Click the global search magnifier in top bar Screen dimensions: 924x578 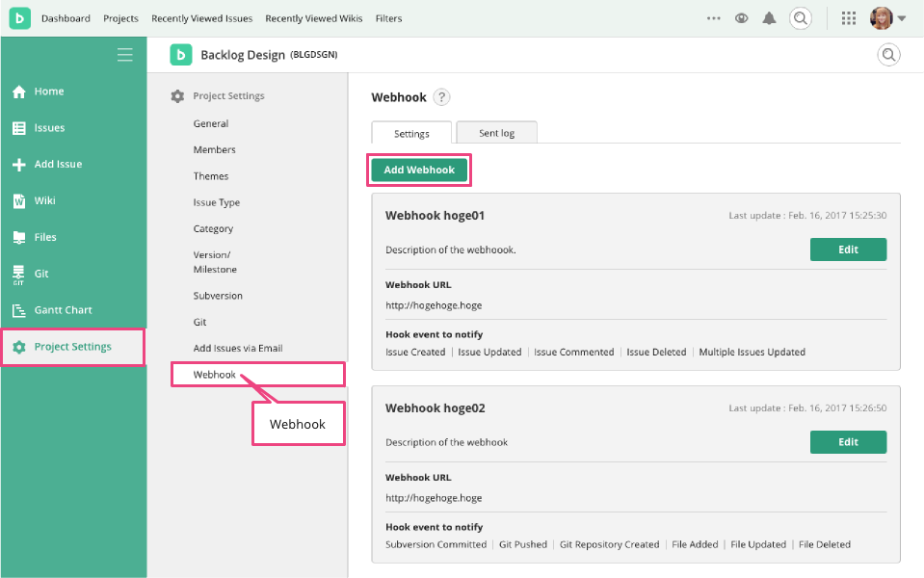tap(801, 18)
